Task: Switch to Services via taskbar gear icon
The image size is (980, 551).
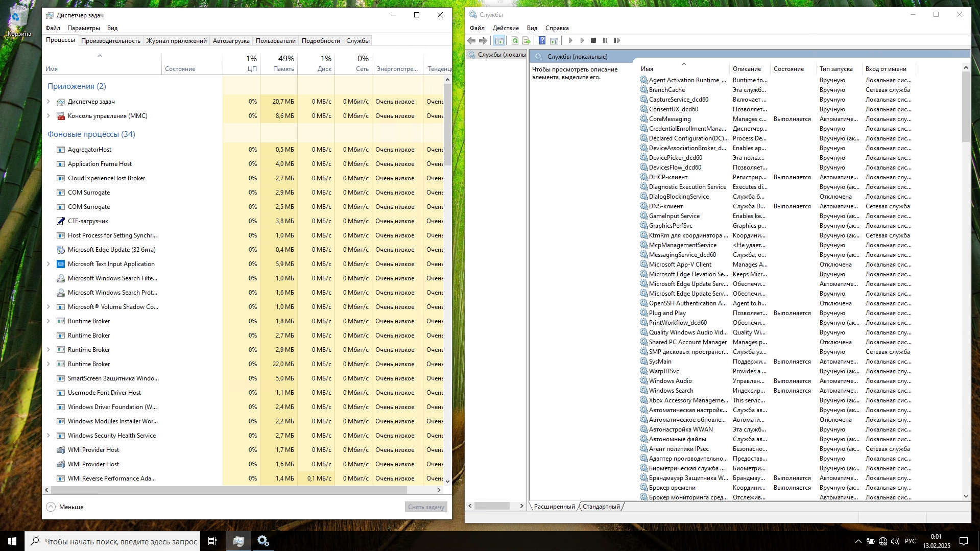Action: tap(263, 541)
